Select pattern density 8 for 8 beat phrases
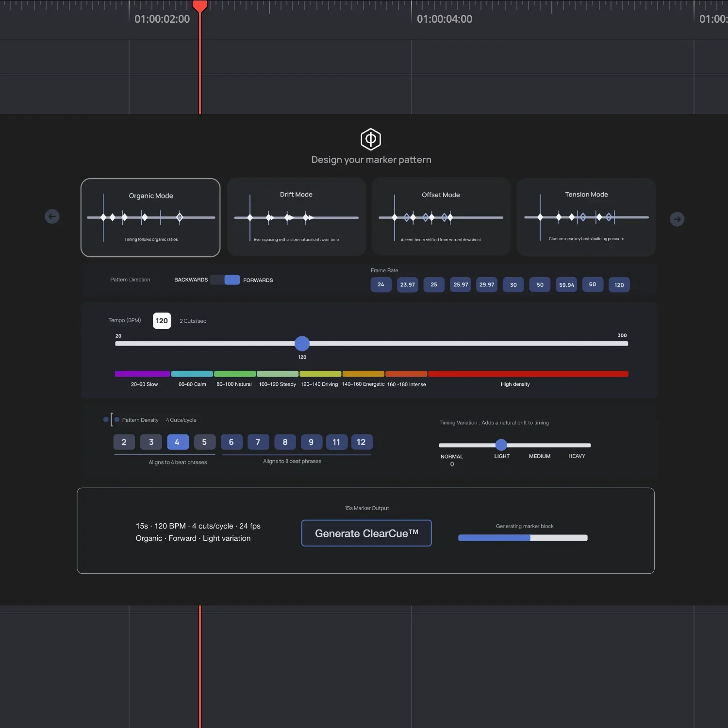728x728 pixels. pyautogui.click(x=285, y=442)
